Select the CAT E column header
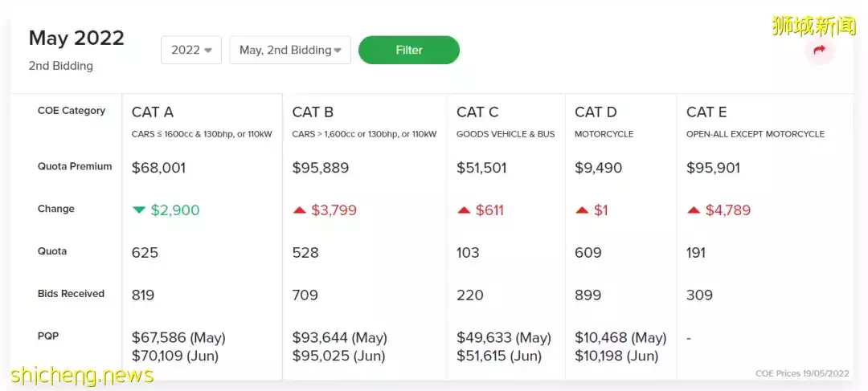The image size is (868, 391). point(706,112)
